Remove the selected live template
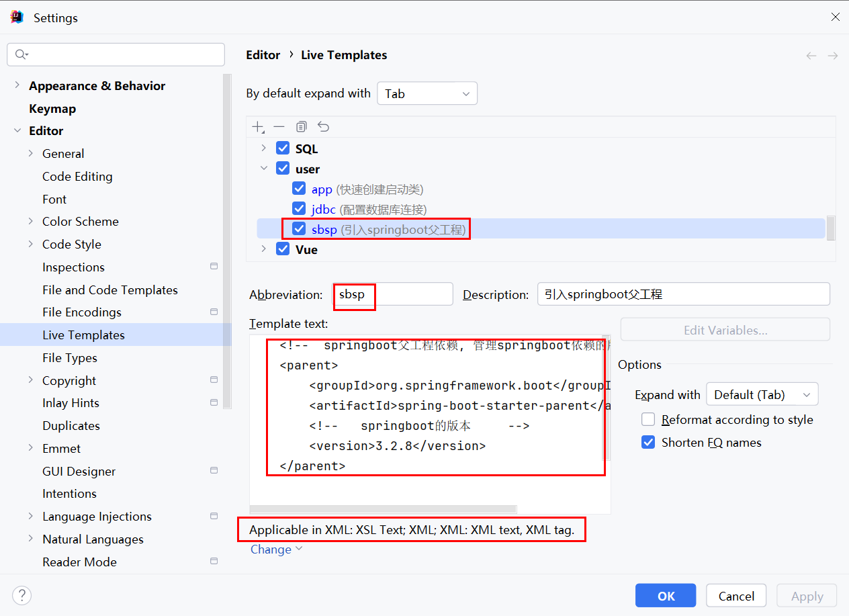Image resolution: width=849 pixels, height=616 pixels. tap(279, 127)
